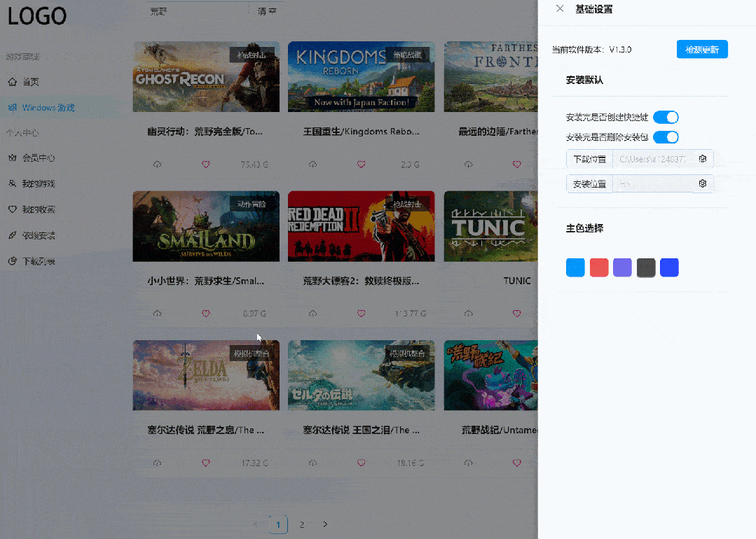
Task: Click download icon under 最远的边陲
Action: point(468,164)
